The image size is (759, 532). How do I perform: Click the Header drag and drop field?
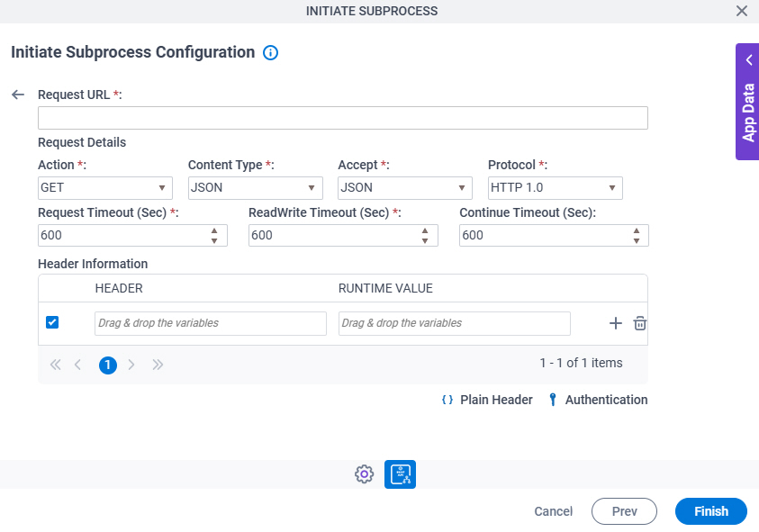[x=211, y=323]
